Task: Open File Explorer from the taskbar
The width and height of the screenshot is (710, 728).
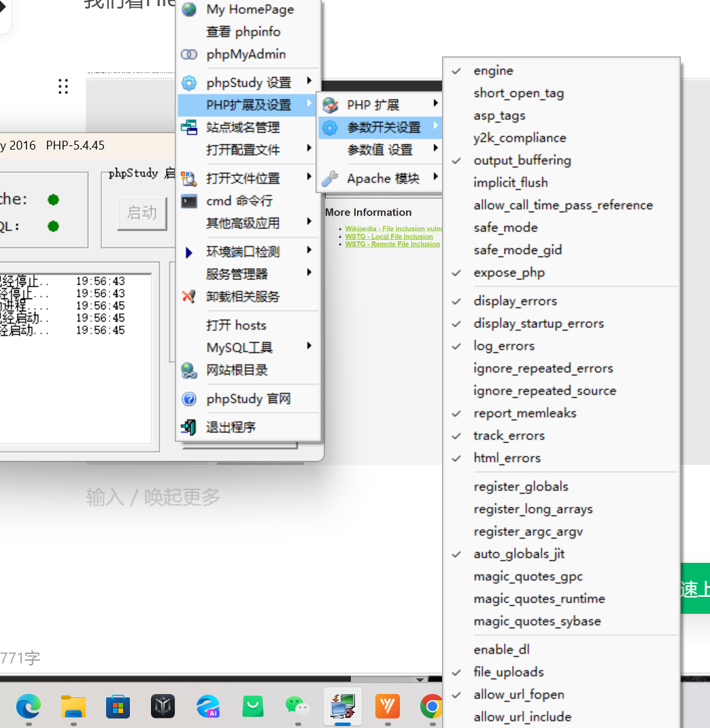Action: click(x=73, y=707)
